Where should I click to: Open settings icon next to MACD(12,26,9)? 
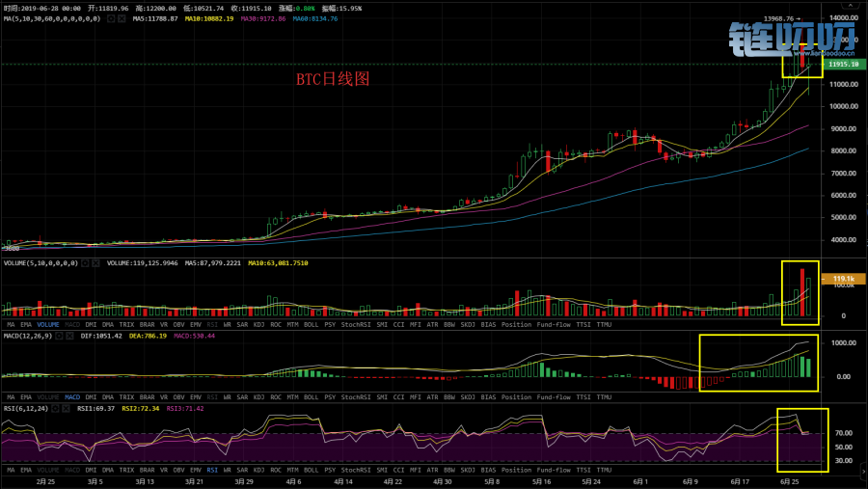[x=61, y=336]
